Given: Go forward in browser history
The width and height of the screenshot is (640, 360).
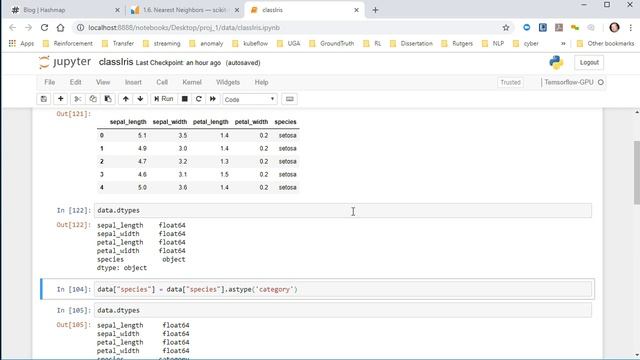Looking at the screenshot, I should tap(28, 27).
